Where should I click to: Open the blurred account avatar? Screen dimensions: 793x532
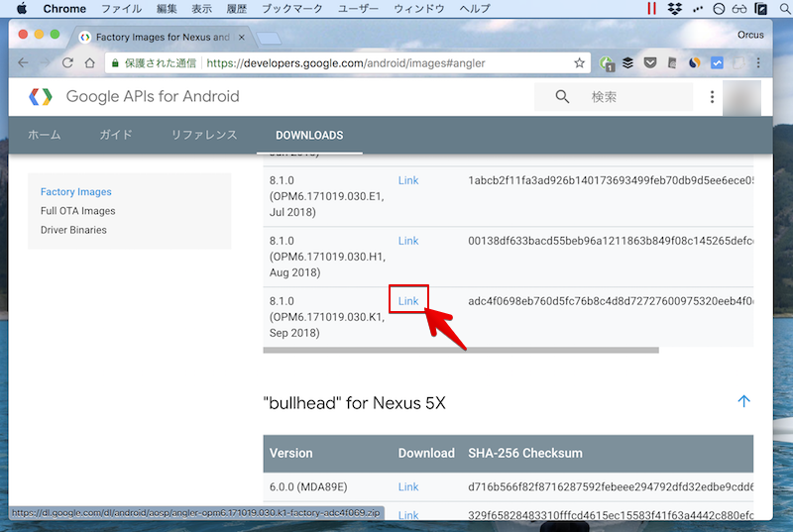click(741, 97)
